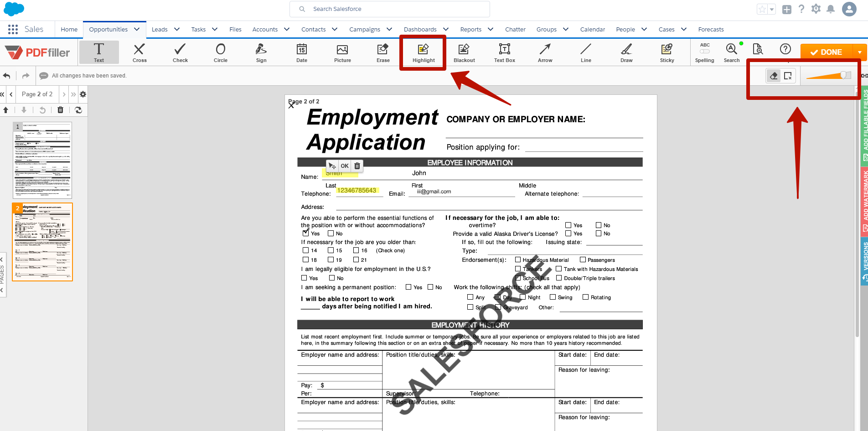Undo the last change
The image size is (868, 431).
tap(7, 76)
